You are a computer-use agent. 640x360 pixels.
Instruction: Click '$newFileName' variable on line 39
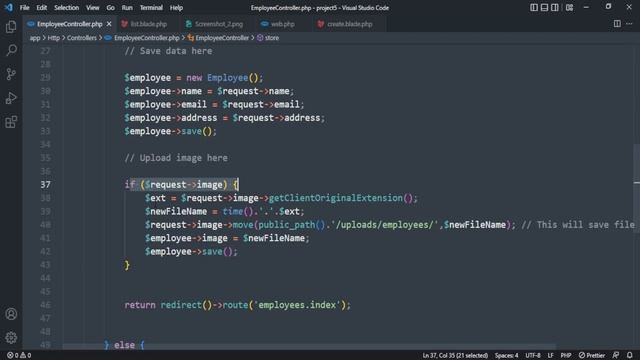click(x=176, y=211)
